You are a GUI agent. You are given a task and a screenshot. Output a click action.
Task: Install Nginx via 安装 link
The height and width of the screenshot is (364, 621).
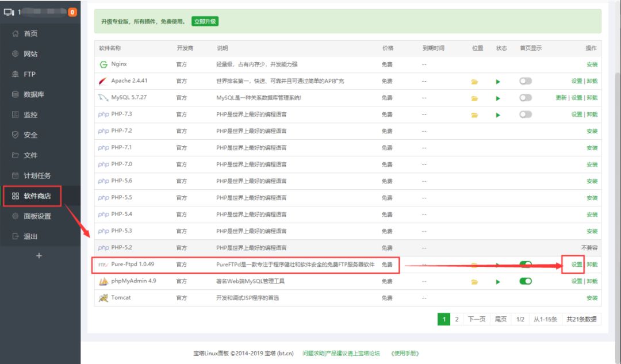click(x=592, y=64)
